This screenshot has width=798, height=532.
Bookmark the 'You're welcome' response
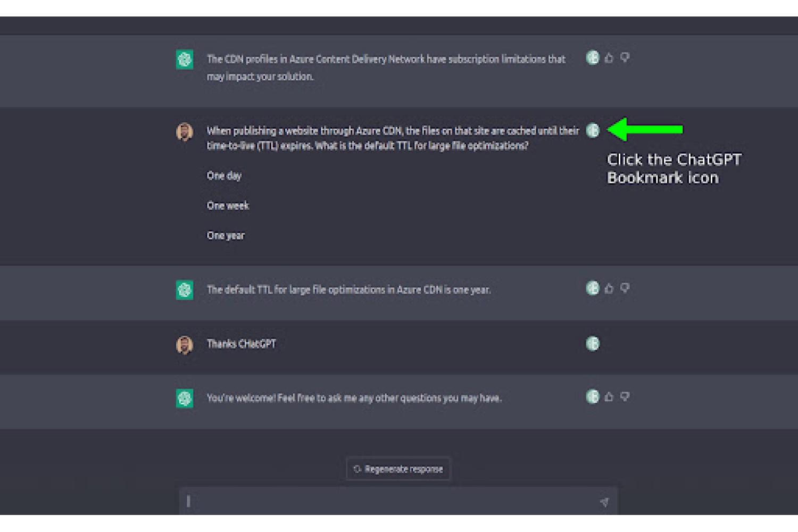(593, 396)
